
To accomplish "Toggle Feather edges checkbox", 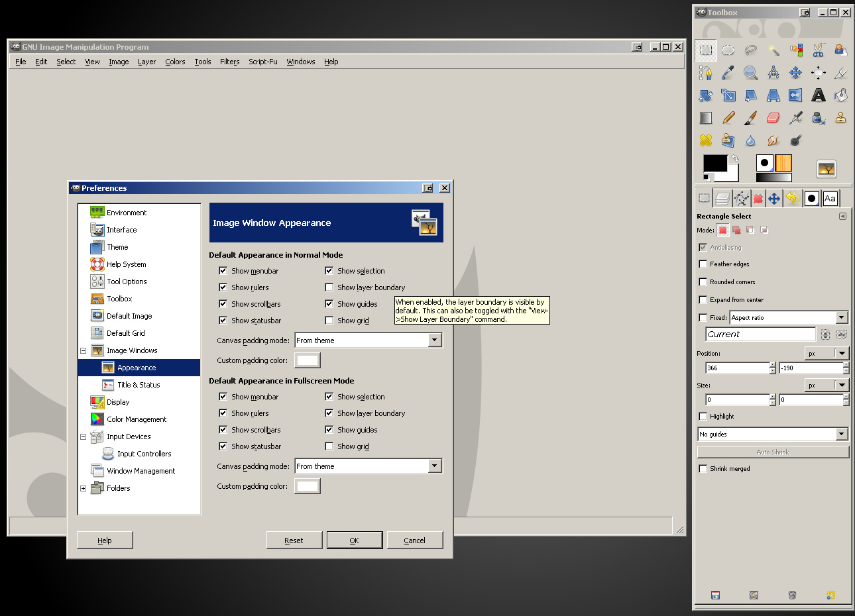I will pos(703,264).
